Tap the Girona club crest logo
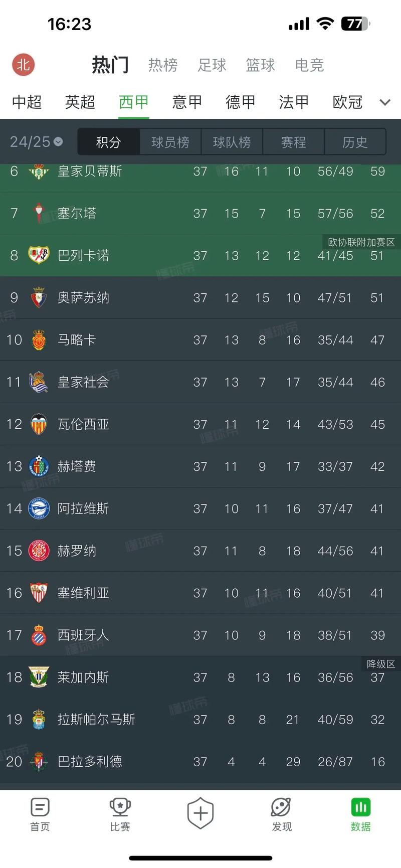The width and height of the screenshot is (401, 868). [x=40, y=551]
